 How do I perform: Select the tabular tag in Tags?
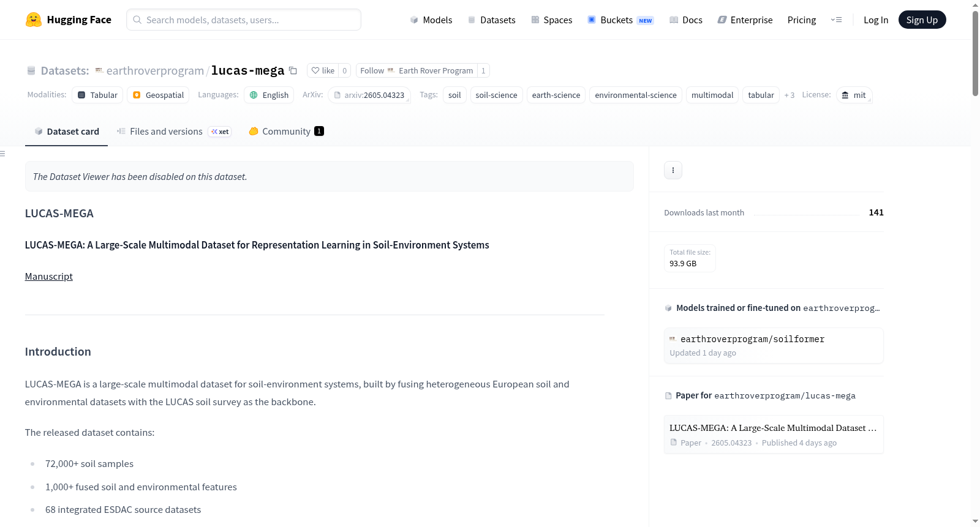click(x=761, y=95)
